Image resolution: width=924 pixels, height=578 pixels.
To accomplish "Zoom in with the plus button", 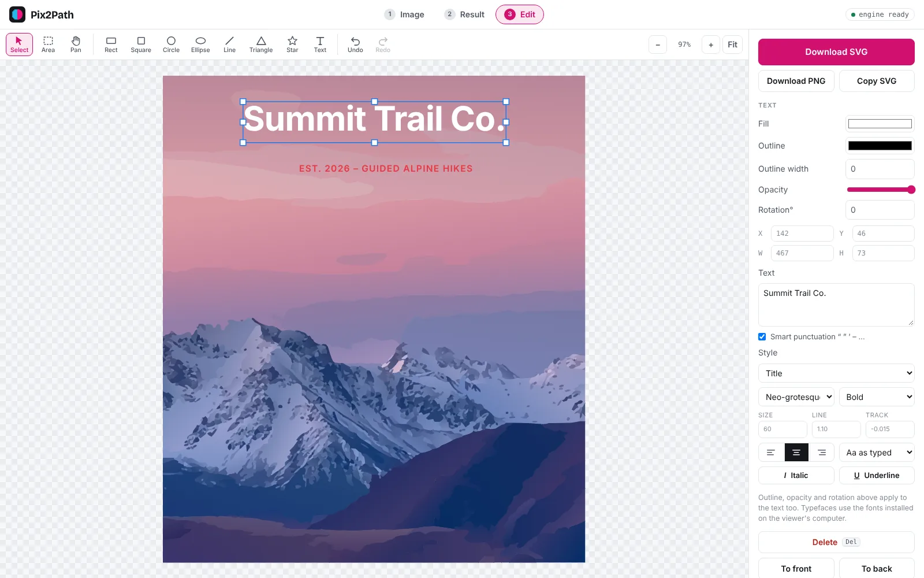I will (x=711, y=45).
